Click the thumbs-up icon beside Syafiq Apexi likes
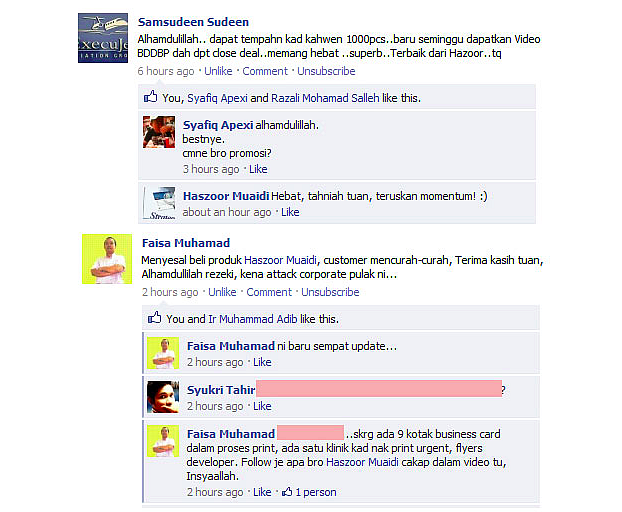The width and height of the screenshot is (622, 512). click(150, 96)
